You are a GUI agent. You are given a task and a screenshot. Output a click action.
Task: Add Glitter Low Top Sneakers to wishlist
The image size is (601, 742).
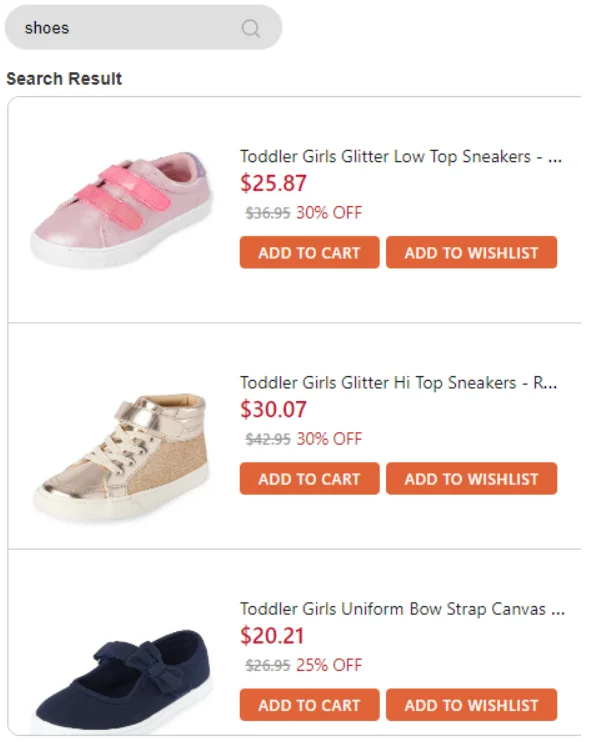coord(471,252)
